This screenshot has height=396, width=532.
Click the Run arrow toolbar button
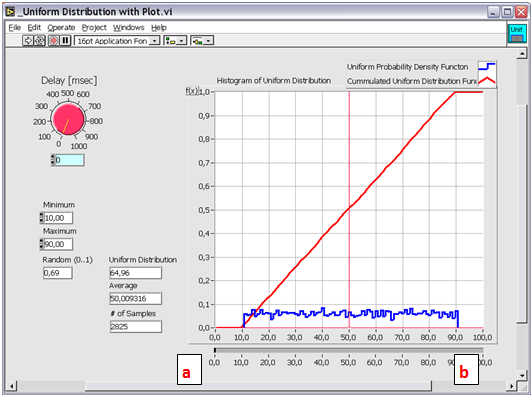pos(28,41)
